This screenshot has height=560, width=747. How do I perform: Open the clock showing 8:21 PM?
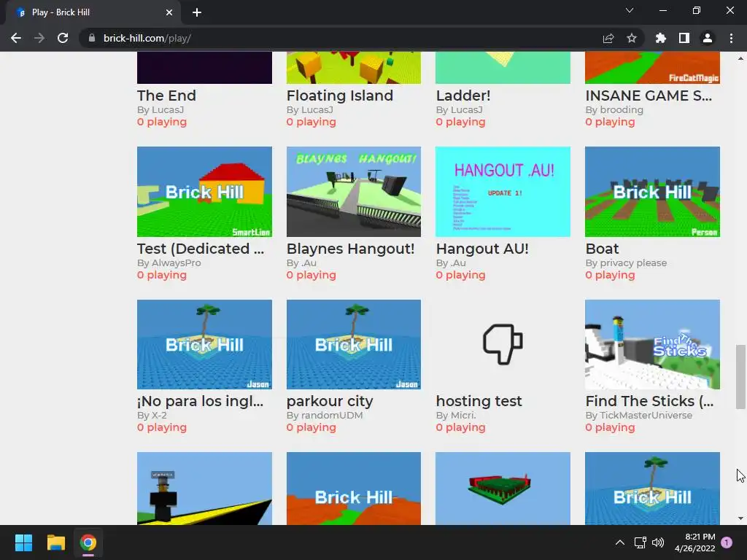pyautogui.click(x=695, y=542)
